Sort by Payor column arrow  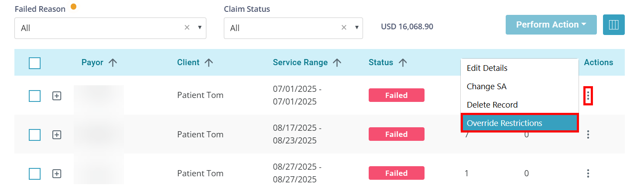coord(113,63)
